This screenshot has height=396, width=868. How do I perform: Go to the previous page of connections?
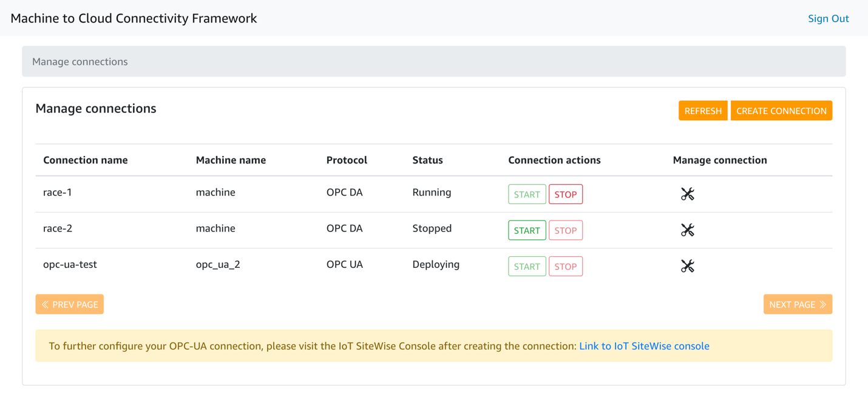(69, 304)
